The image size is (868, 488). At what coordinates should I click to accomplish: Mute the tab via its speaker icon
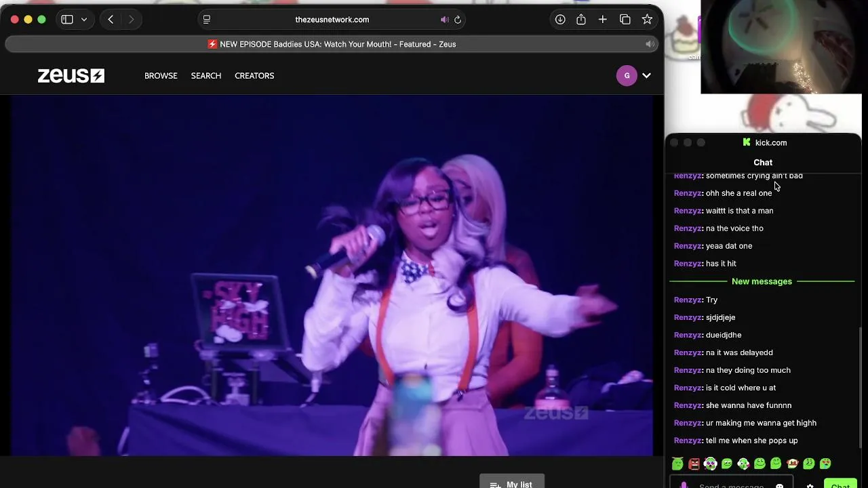(649, 44)
